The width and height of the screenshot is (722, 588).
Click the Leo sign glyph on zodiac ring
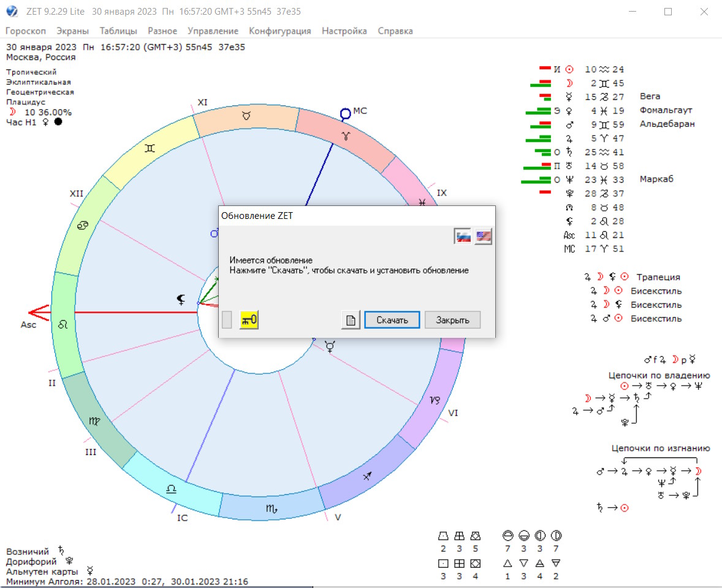[x=63, y=324]
